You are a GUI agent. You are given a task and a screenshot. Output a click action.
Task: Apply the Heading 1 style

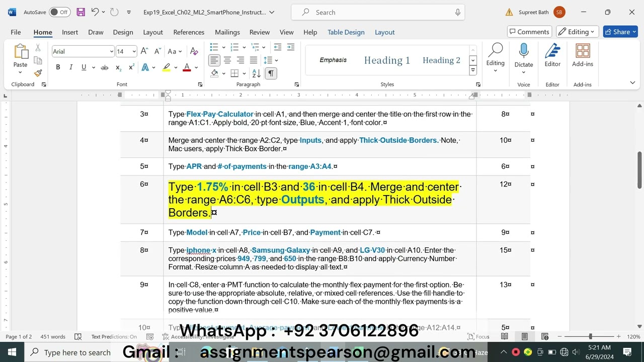coord(387,60)
